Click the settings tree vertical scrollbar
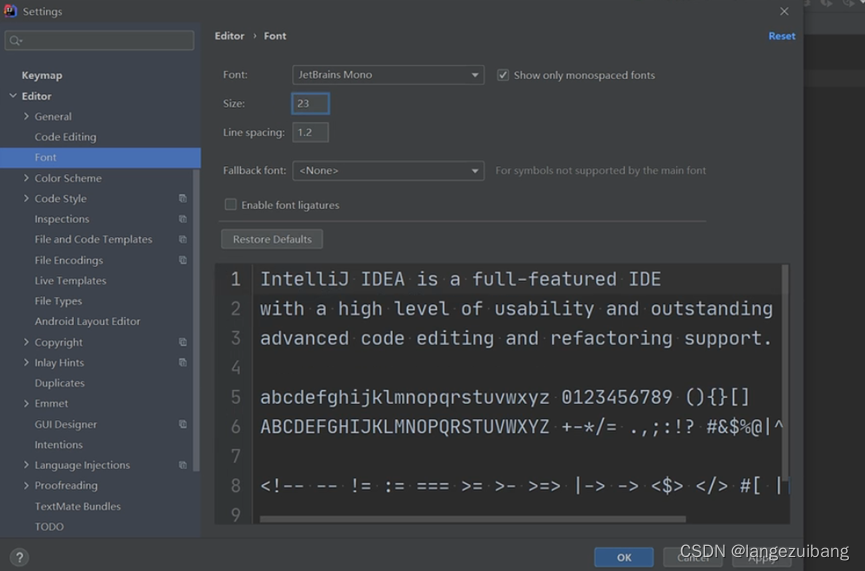Screen dimensions: 865x571 click(196, 320)
